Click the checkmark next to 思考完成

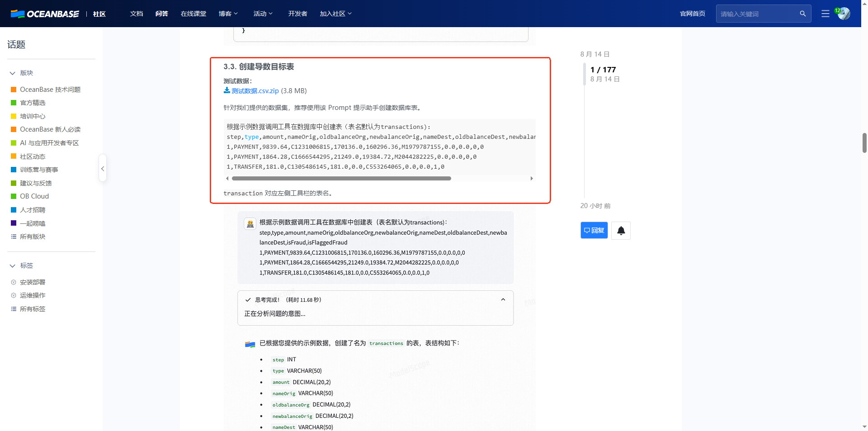click(x=248, y=300)
